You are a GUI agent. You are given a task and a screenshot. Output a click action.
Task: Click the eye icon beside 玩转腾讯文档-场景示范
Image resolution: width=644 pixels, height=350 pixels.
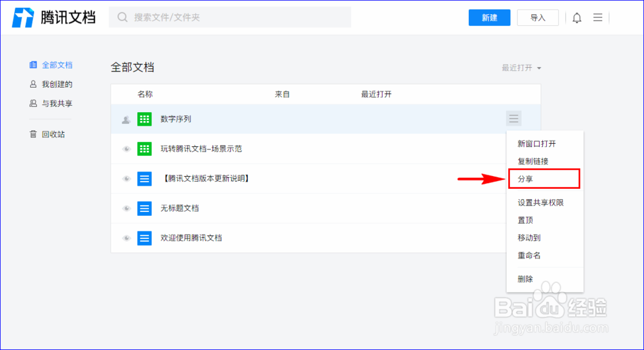click(x=126, y=149)
